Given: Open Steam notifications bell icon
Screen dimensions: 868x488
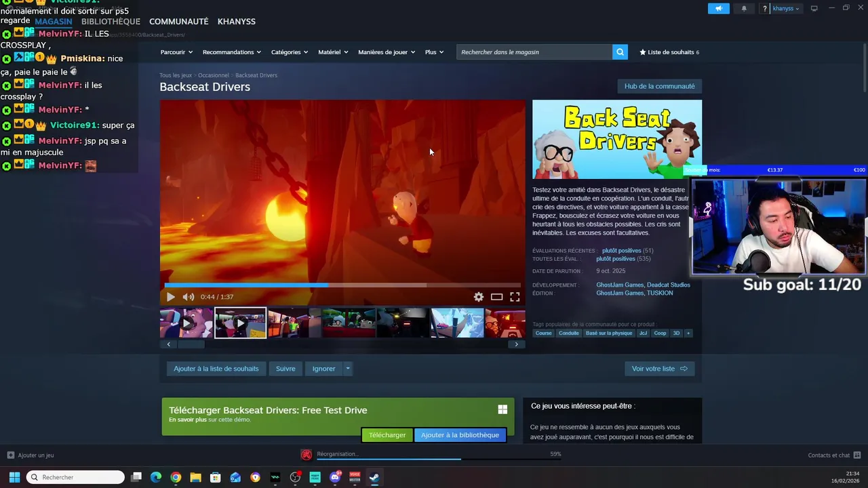Looking at the screenshot, I should tap(744, 8).
